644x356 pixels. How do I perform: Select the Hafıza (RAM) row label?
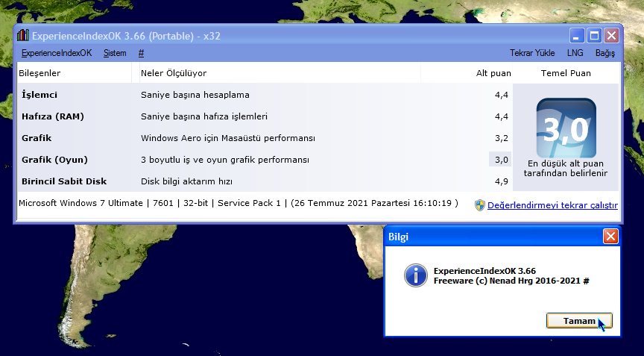pos(53,116)
